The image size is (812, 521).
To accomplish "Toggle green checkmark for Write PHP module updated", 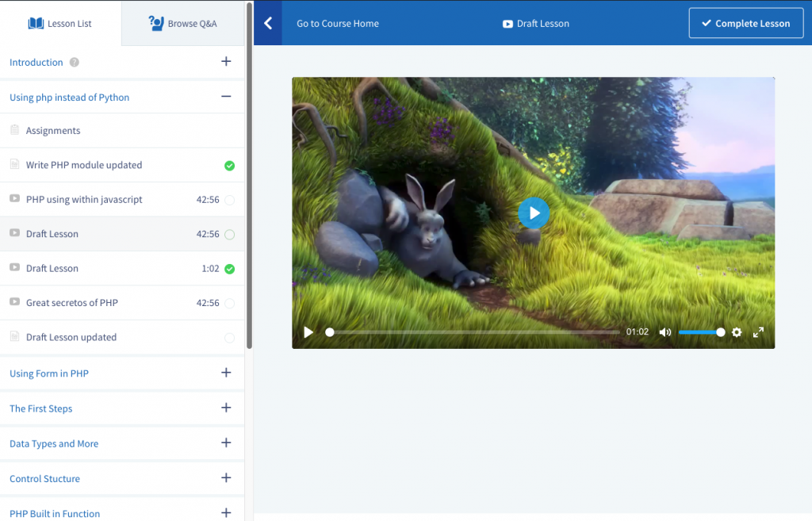I will [x=230, y=166].
